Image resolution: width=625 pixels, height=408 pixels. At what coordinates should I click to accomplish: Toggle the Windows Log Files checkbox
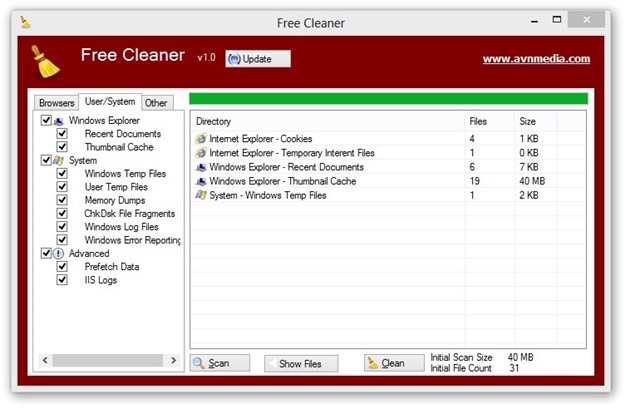pos(62,226)
